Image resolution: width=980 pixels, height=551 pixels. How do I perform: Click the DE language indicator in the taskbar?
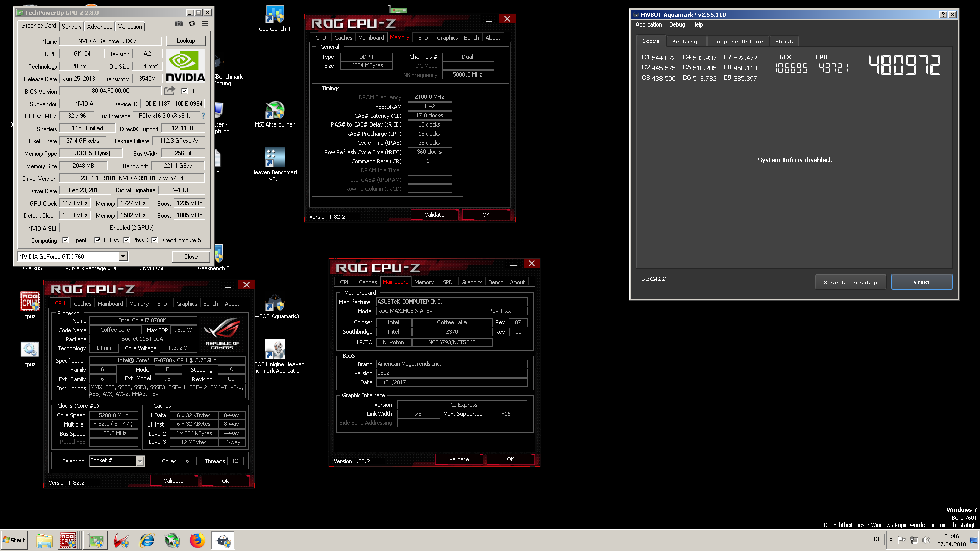[877, 539]
